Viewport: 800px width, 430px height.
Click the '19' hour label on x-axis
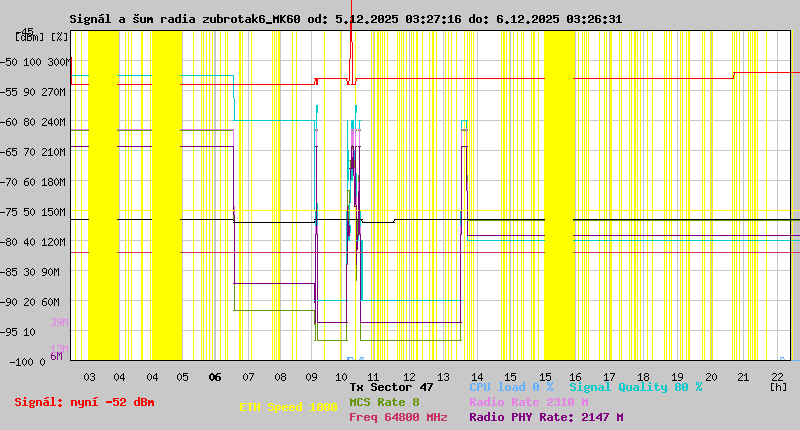pos(677,377)
